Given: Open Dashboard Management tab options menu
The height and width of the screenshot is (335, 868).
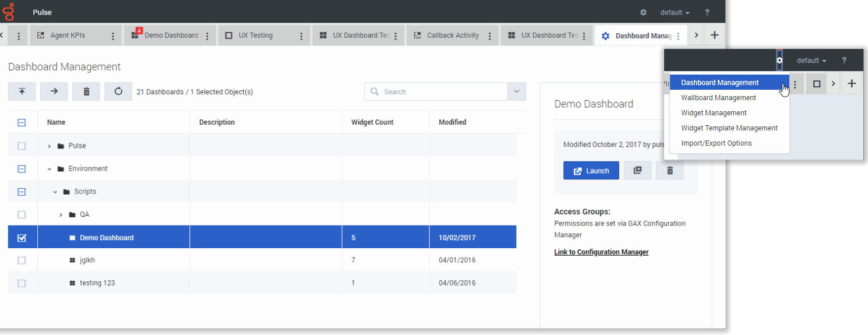Looking at the screenshot, I should click(x=678, y=36).
